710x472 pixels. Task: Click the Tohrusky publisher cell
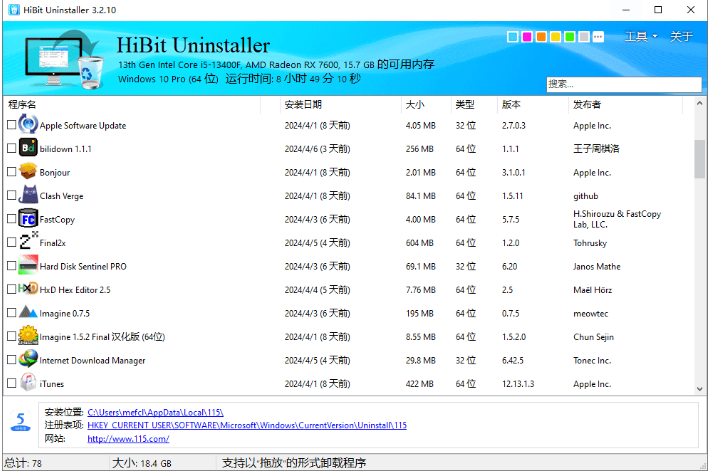[x=590, y=243]
